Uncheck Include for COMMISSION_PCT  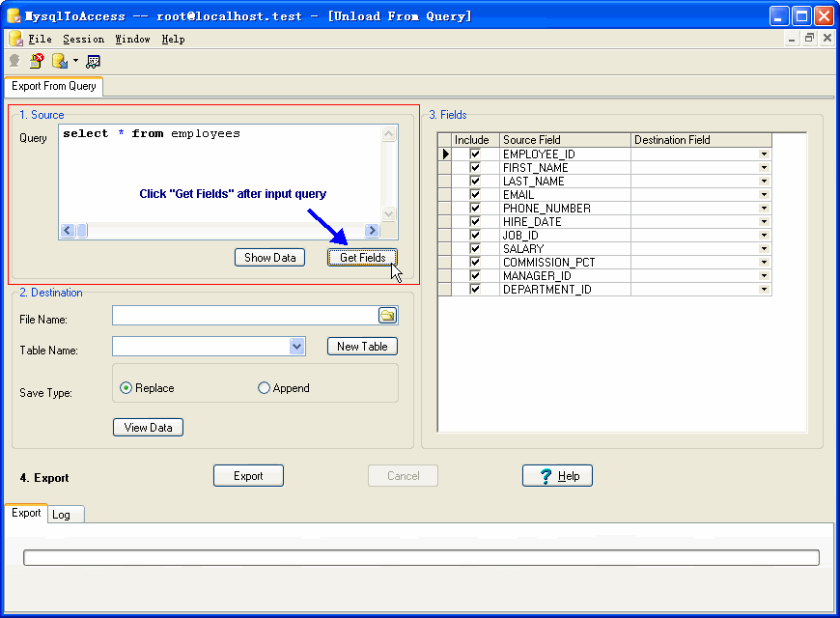475,262
